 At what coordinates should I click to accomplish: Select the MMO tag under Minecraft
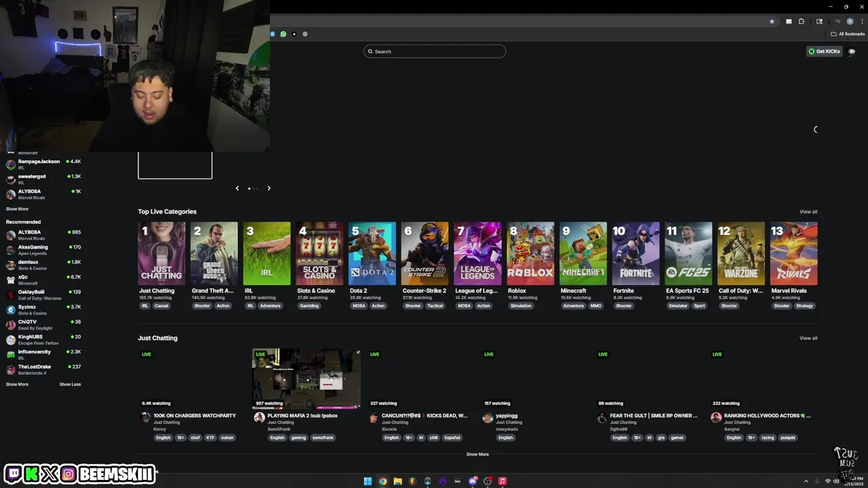596,306
